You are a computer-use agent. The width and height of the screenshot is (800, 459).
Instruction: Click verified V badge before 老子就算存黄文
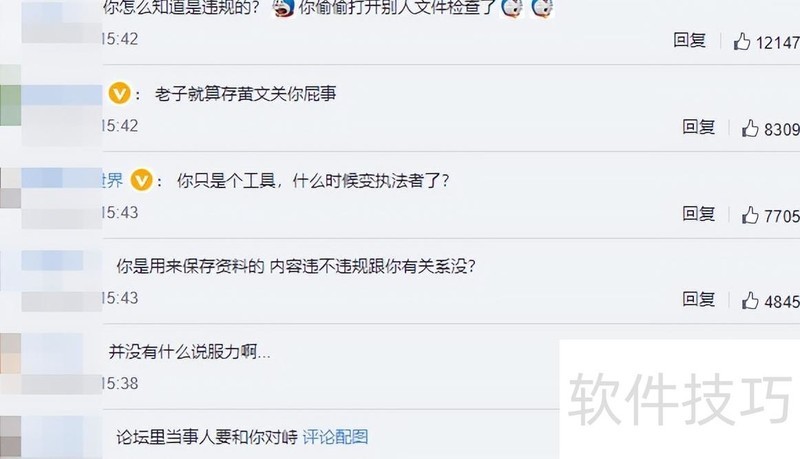(x=120, y=93)
